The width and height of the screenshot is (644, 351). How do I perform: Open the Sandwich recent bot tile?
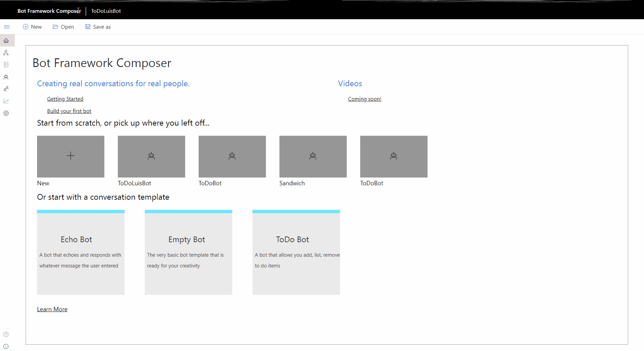pos(313,157)
